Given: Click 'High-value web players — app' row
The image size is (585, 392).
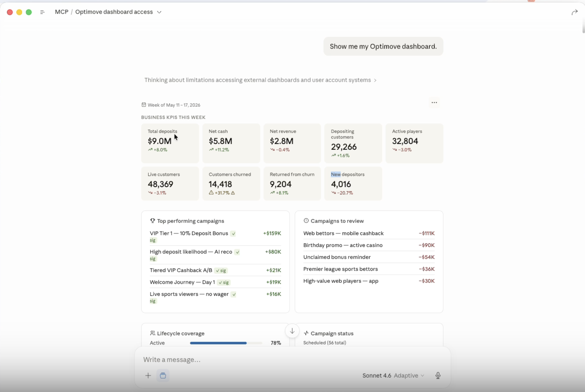Looking at the screenshot, I should tap(369, 281).
